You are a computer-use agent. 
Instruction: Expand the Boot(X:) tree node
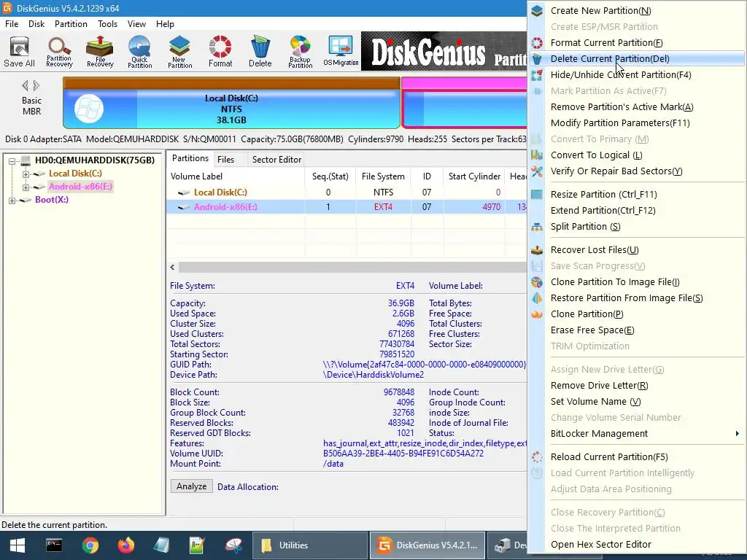12,201
